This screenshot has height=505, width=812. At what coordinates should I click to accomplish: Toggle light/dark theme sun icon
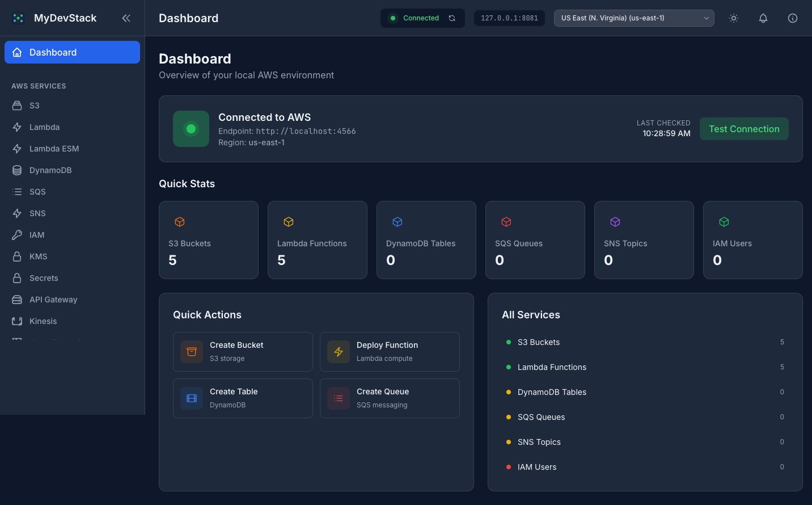(x=734, y=18)
